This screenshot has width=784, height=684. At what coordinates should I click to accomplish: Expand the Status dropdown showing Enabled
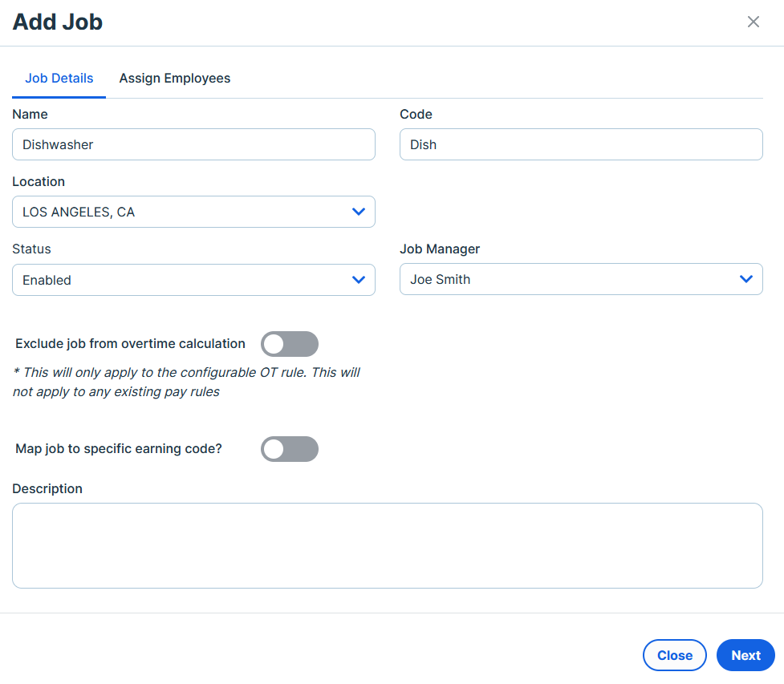[193, 280]
